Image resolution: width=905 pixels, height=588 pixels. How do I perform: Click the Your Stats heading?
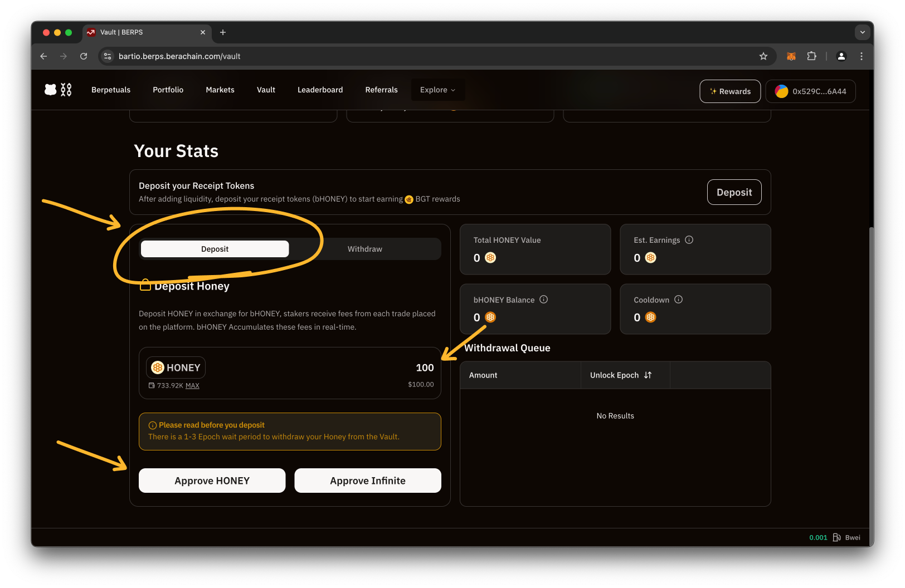tap(176, 151)
